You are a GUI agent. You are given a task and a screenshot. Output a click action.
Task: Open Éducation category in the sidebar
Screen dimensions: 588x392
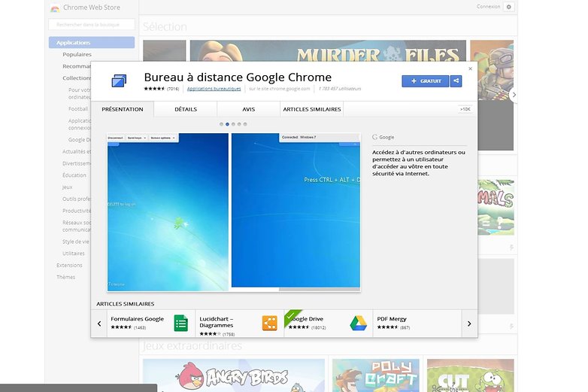[74, 175]
